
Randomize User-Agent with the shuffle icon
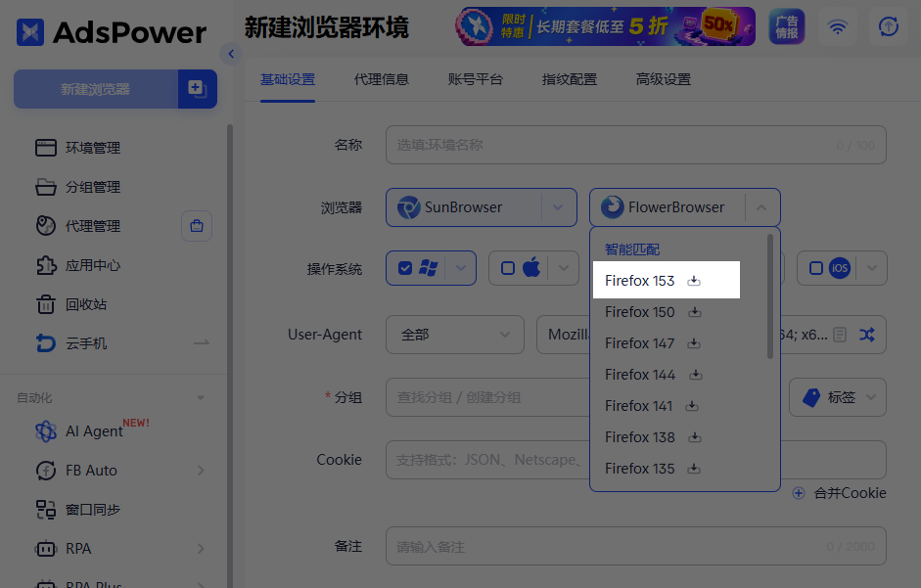[867, 335]
